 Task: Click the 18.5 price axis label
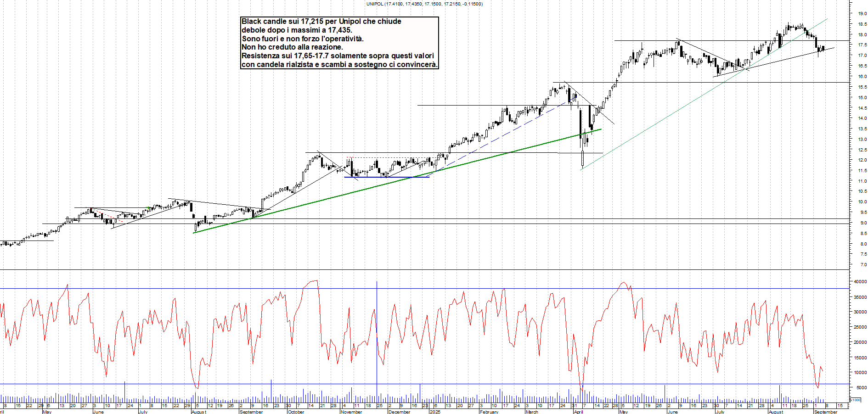pyautogui.click(x=862, y=24)
